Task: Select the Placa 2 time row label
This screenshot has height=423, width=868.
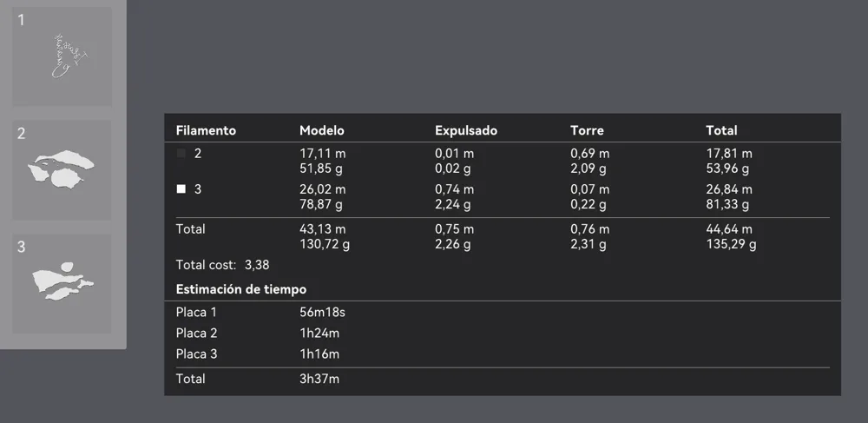Action: pyautogui.click(x=196, y=334)
